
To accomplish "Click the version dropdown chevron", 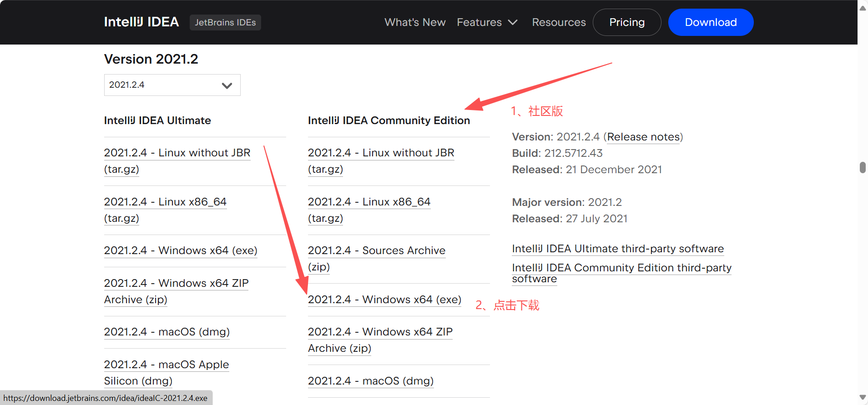I will [227, 85].
